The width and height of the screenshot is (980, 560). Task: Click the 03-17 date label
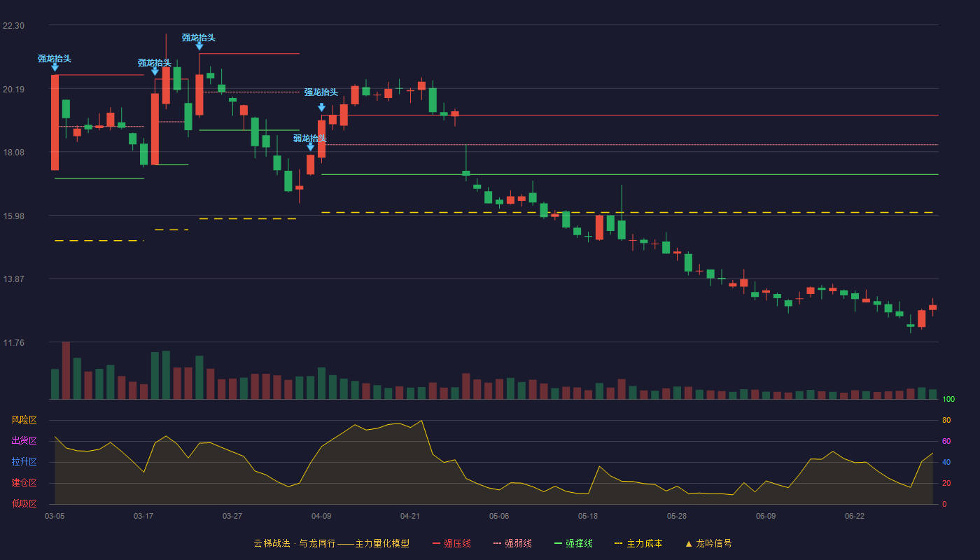coord(143,516)
